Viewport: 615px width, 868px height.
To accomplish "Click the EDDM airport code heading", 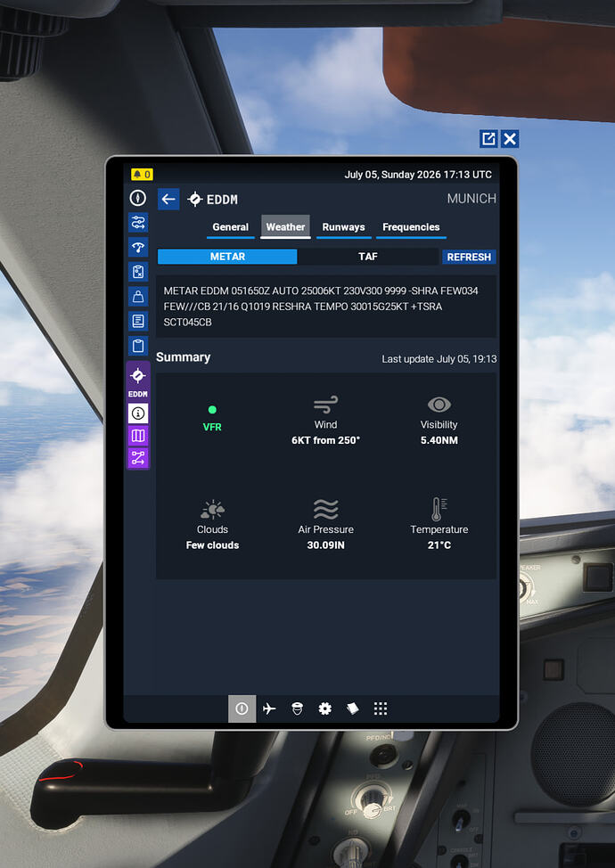I will point(222,200).
